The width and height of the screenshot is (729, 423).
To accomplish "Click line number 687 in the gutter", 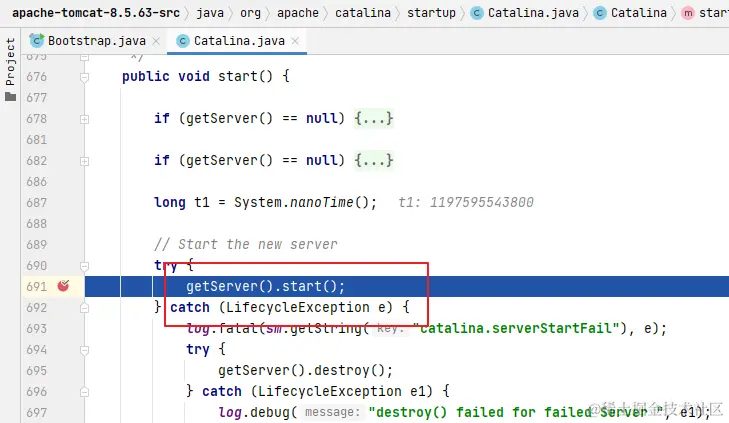I will coord(37,203).
